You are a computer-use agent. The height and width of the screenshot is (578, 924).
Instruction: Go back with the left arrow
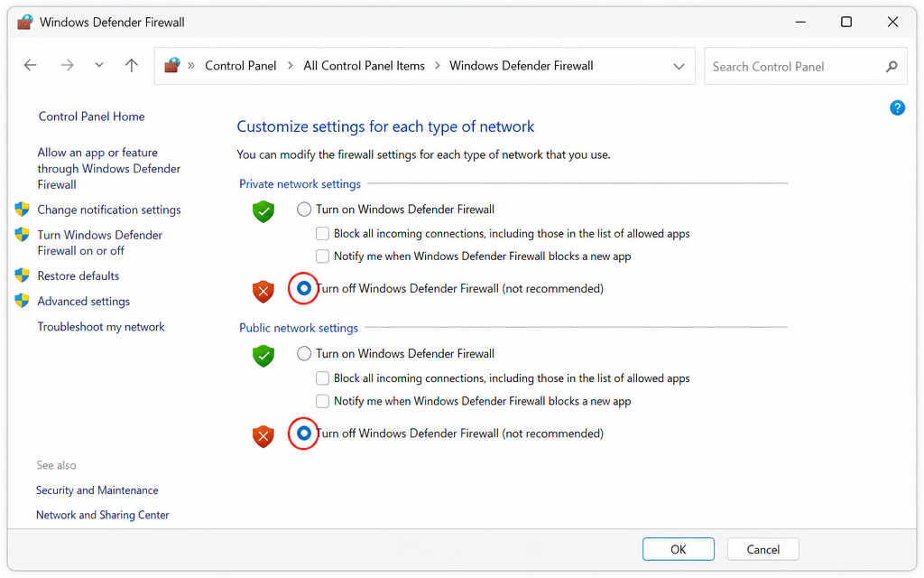[x=30, y=65]
